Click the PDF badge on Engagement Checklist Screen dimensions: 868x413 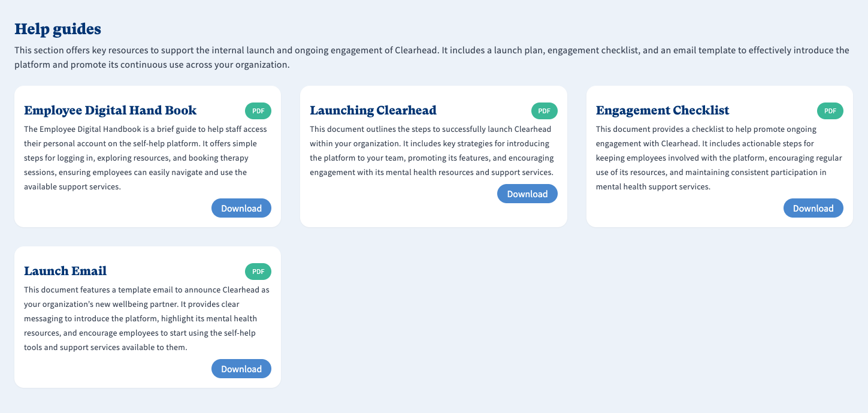pos(830,111)
